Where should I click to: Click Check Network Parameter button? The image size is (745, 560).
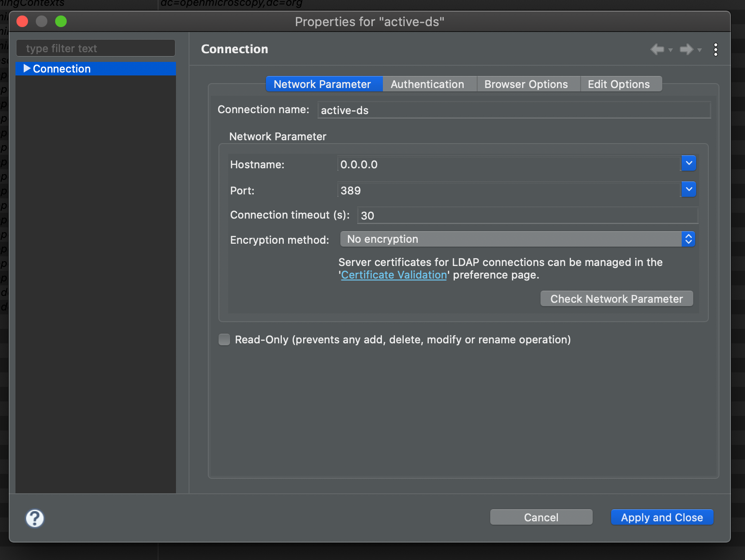(x=617, y=299)
